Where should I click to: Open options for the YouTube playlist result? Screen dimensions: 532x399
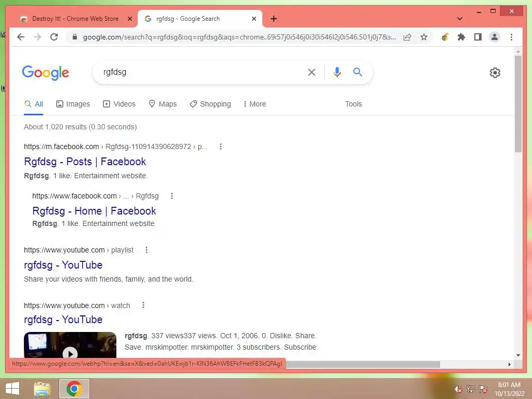click(x=146, y=250)
